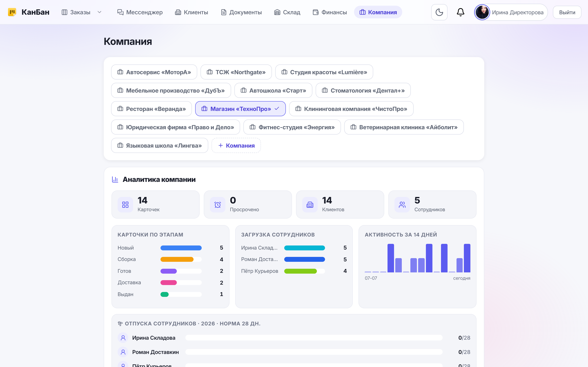The image size is (588, 367).
Task: Switch to Ресторан «Веранда» company
Action: click(x=151, y=109)
